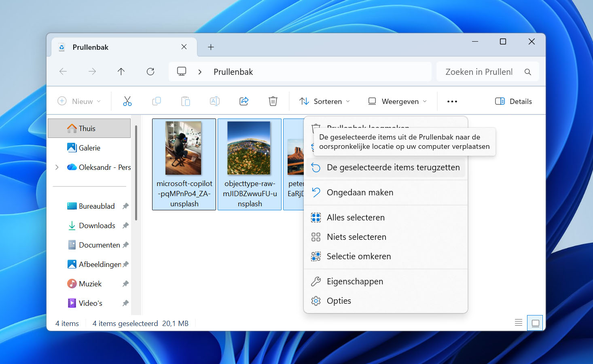Switch to the details list view icon
The height and width of the screenshot is (364, 593).
click(x=519, y=323)
